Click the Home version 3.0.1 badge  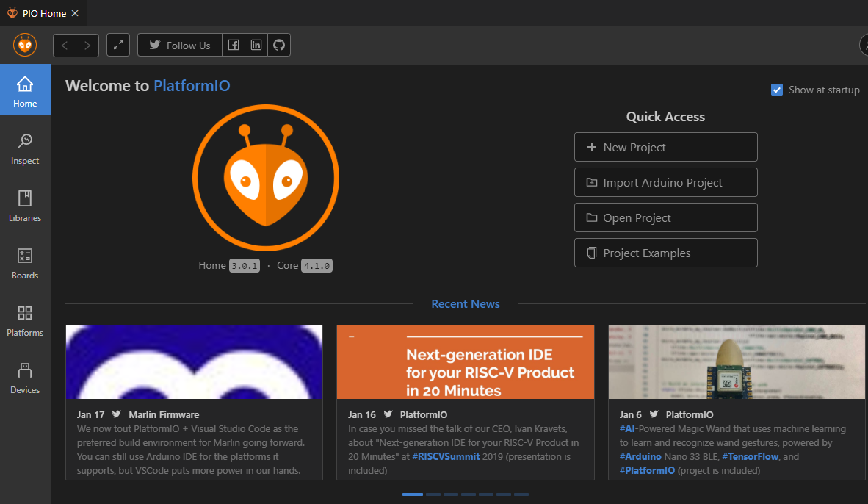(x=244, y=266)
